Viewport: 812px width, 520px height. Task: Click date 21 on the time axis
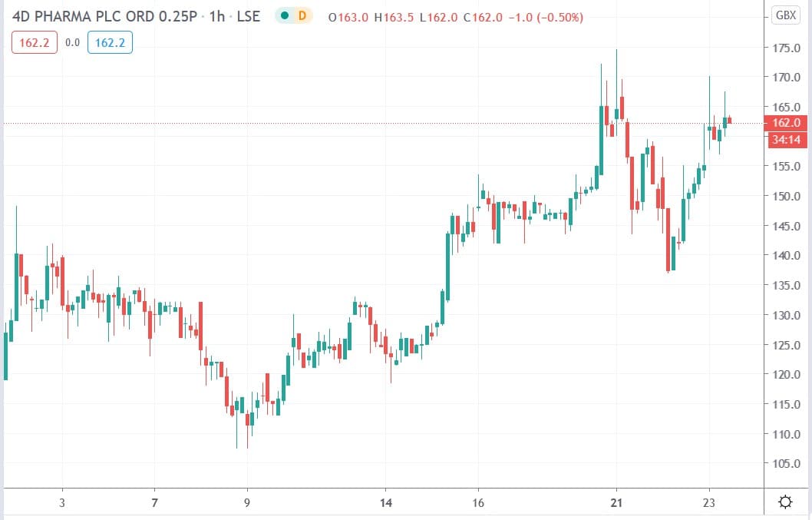[x=616, y=503]
